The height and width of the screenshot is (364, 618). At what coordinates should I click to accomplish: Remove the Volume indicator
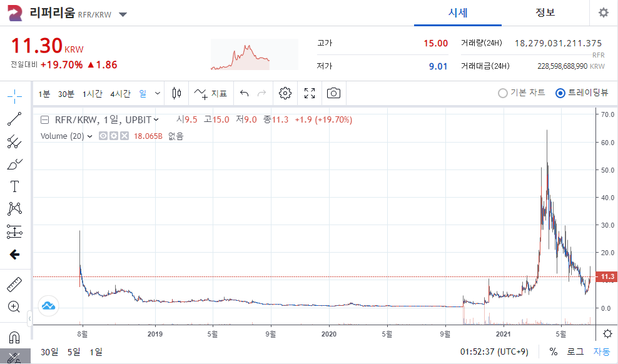[124, 136]
